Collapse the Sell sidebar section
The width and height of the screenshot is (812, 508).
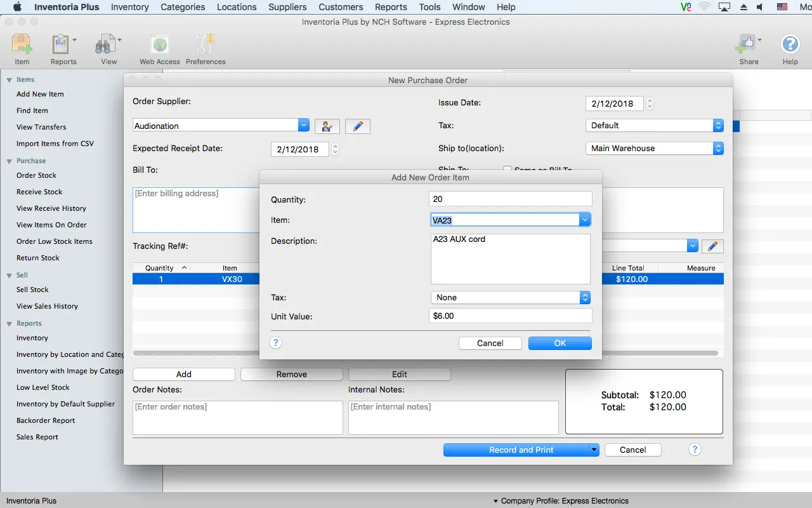(x=10, y=276)
